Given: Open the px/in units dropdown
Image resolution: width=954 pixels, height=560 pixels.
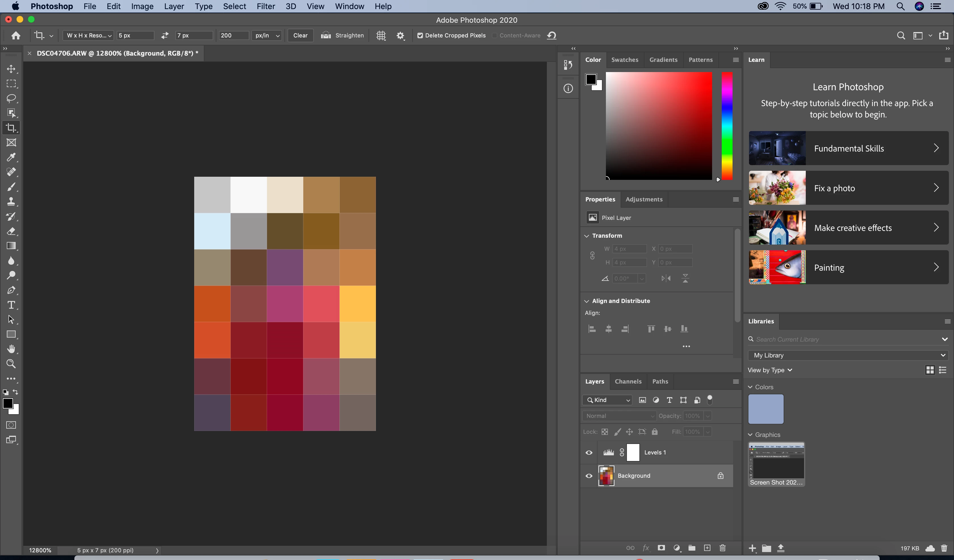Looking at the screenshot, I should (x=267, y=35).
